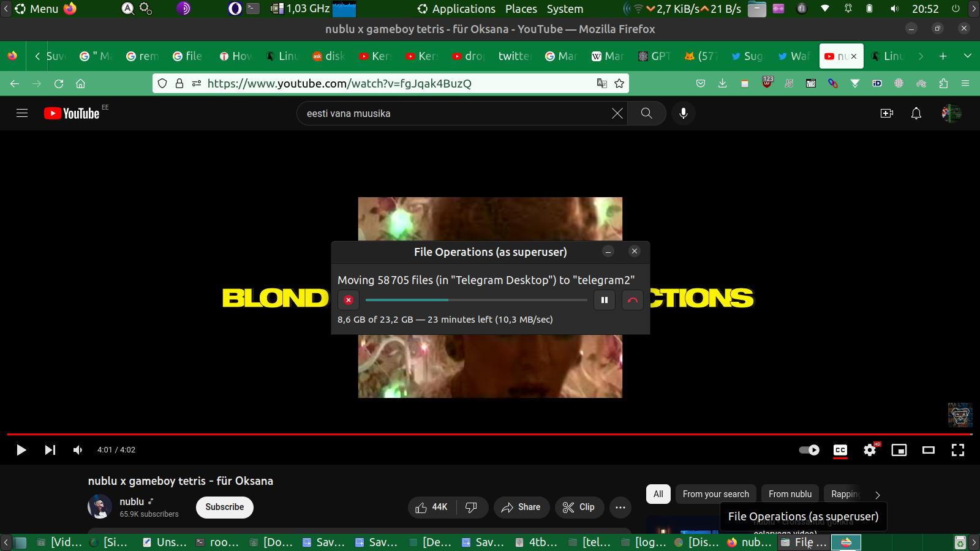980x551 pixels.
Task: Open the panel clock showing 20:52
Action: tap(925, 9)
